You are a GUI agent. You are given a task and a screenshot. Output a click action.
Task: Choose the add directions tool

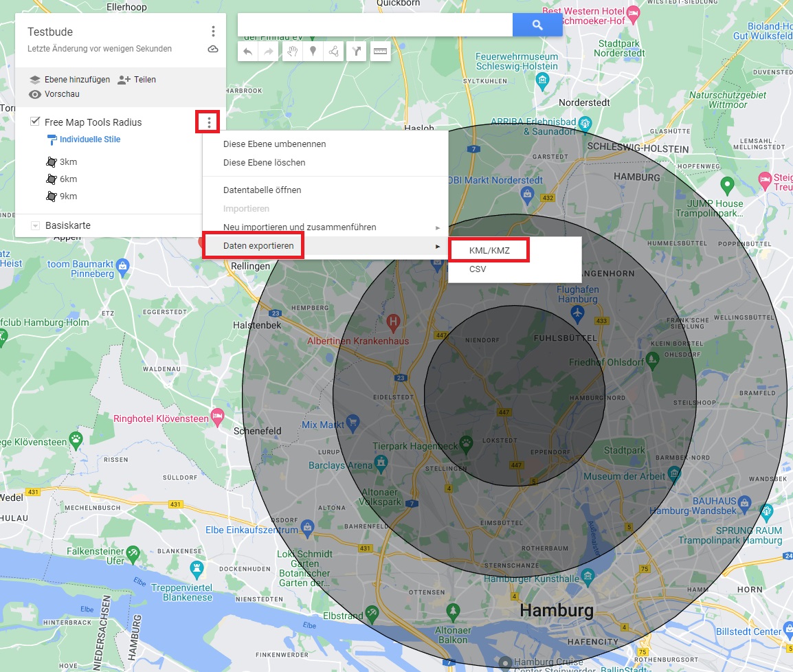click(357, 51)
